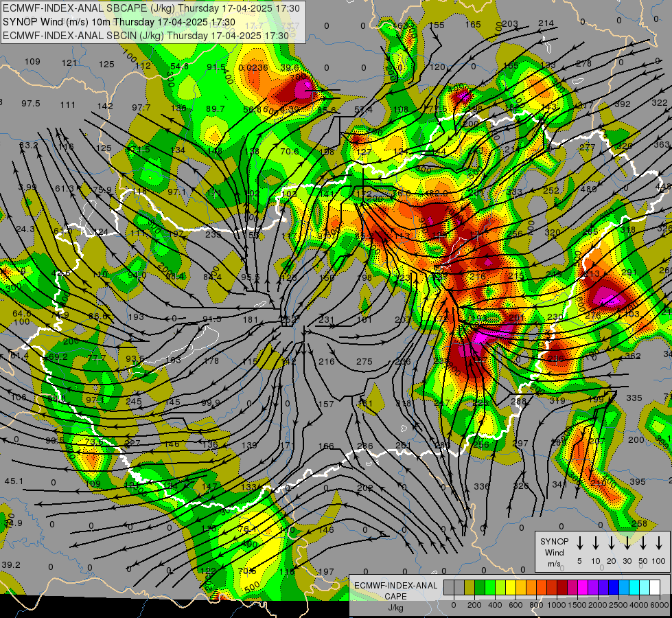Pick the white swatch ending the CAPE colorbar
The height and width of the screenshot is (618, 672).
click(655, 587)
